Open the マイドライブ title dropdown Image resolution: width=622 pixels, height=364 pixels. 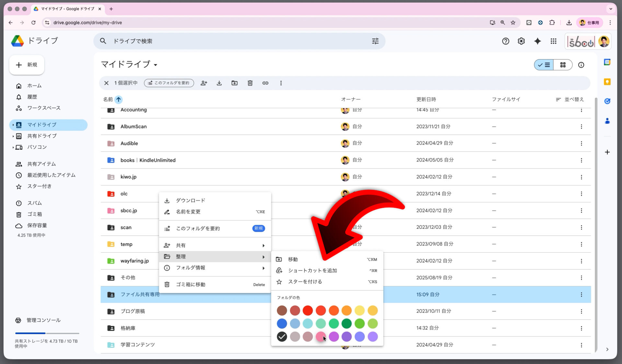pos(156,65)
